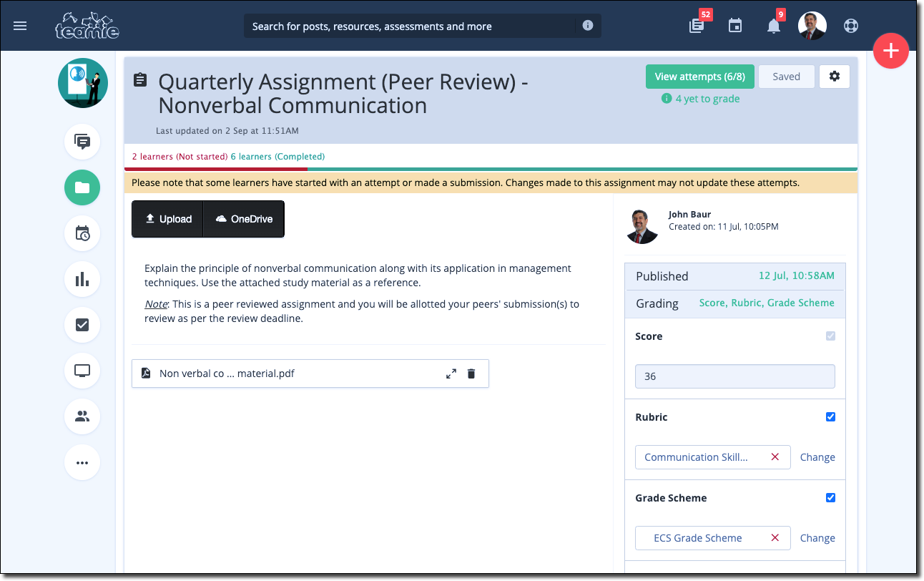Click author name John Baur
924x581 pixels.
[689, 214]
